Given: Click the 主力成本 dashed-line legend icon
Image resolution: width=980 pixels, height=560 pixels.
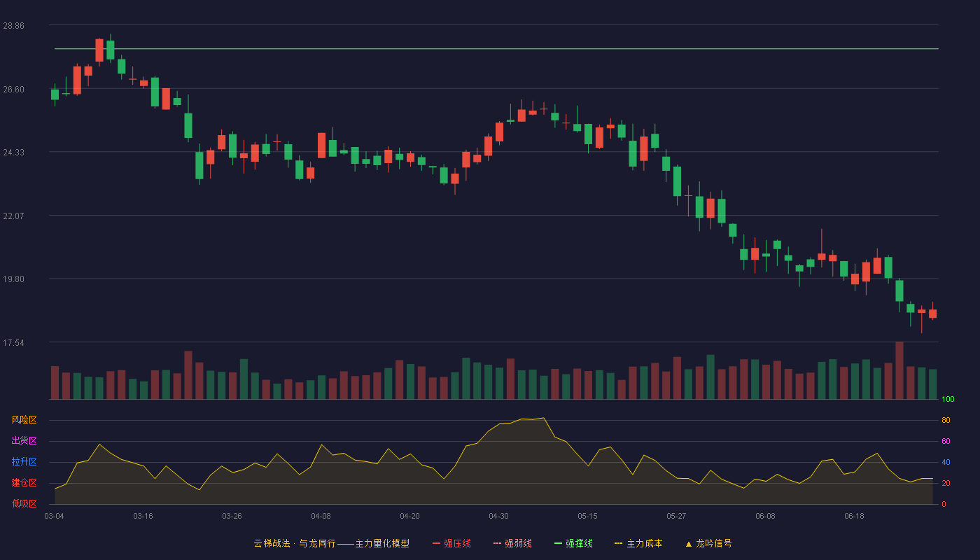Looking at the screenshot, I should [618, 543].
